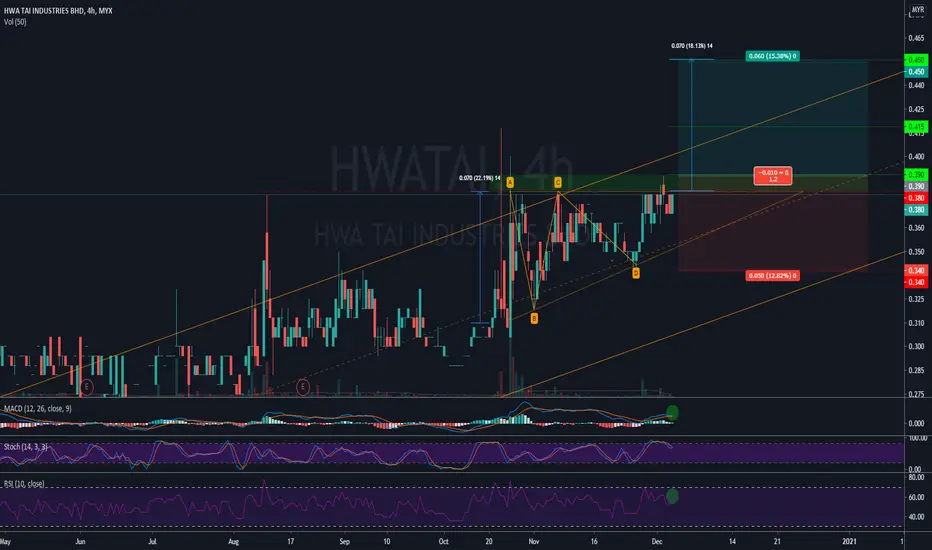Select the RSI (10, close) indicator legend
The image size is (932, 550).
(24, 483)
